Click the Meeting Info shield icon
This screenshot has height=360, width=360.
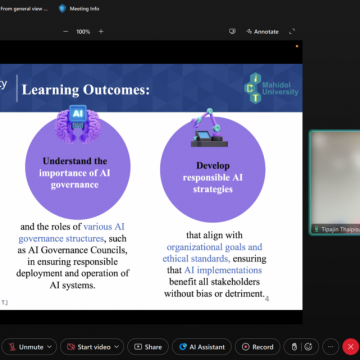(x=62, y=9)
